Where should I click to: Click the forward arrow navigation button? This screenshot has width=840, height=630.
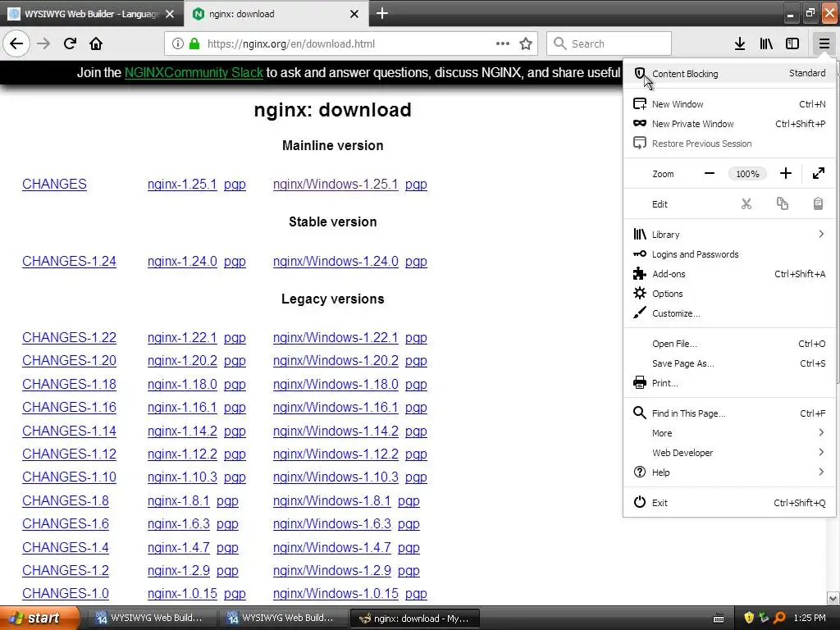click(43, 43)
